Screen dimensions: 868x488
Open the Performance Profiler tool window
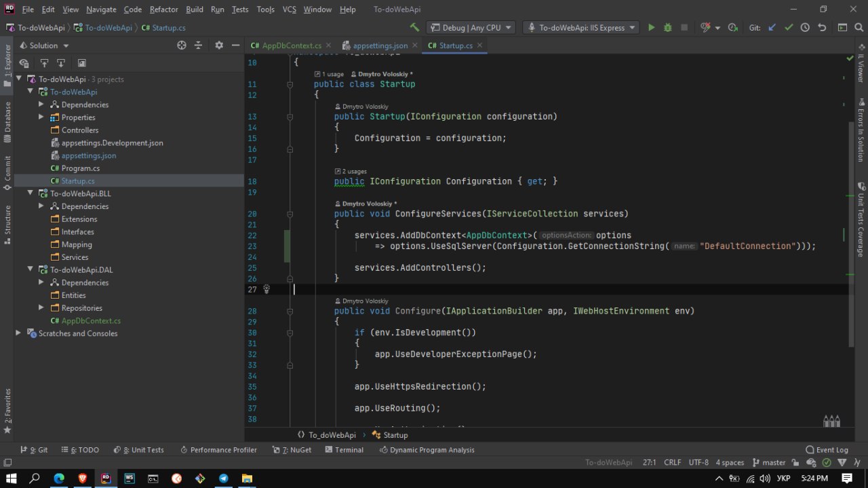[x=218, y=450]
